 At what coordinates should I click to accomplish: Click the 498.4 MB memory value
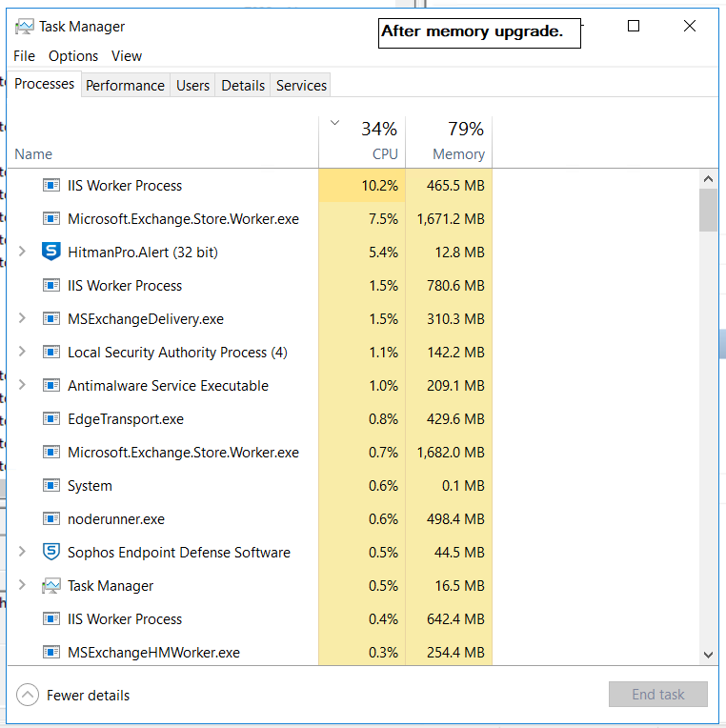455,519
